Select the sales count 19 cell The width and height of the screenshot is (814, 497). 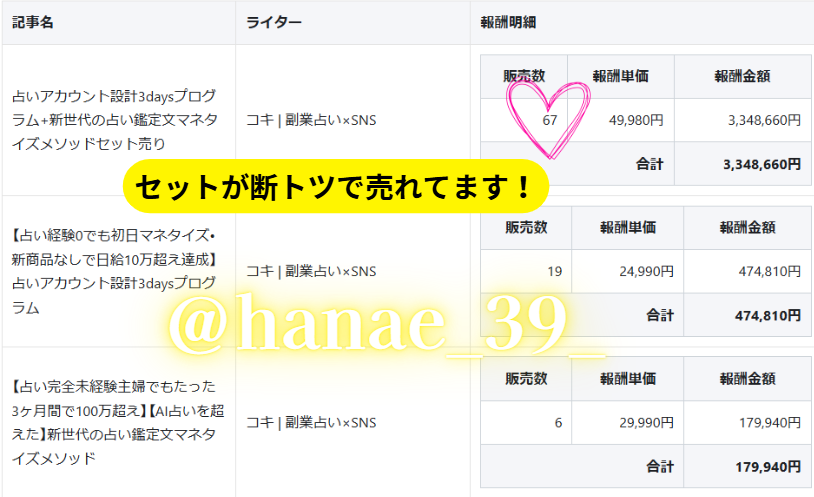pyautogui.click(x=526, y=271)
